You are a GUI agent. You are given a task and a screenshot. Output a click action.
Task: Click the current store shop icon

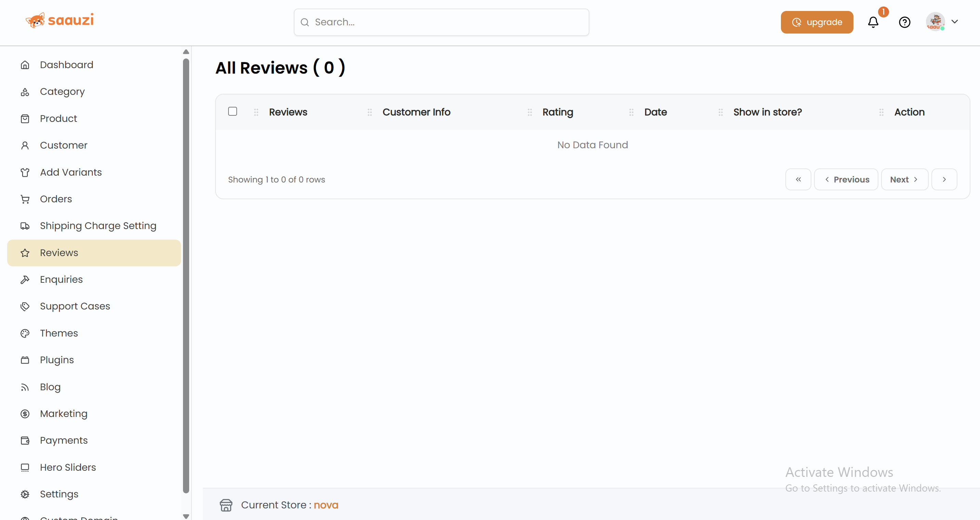click(226, 505)
